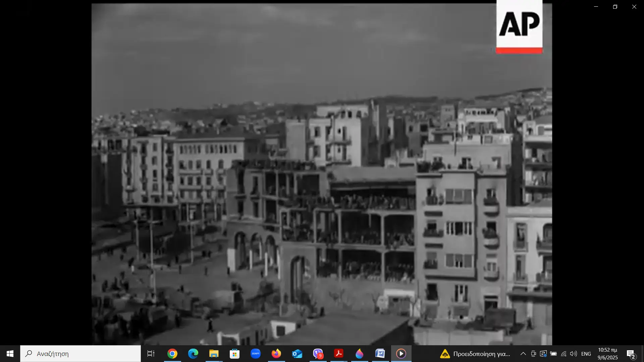Image resolution: width=644 pixels, height=362 pixels.
Task: Launch Microsoft Store from taskbar
Action: click(235, 354)
